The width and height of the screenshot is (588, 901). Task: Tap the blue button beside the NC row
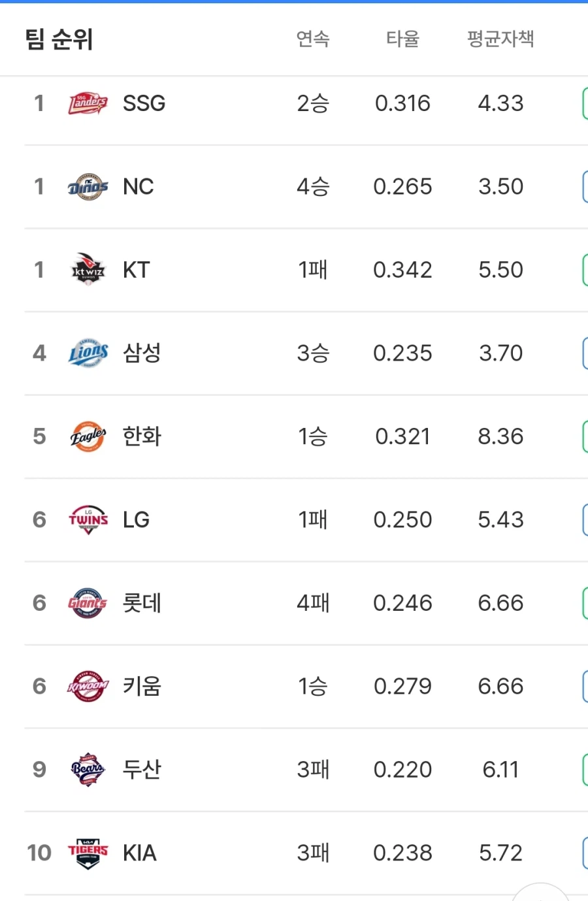585,186
